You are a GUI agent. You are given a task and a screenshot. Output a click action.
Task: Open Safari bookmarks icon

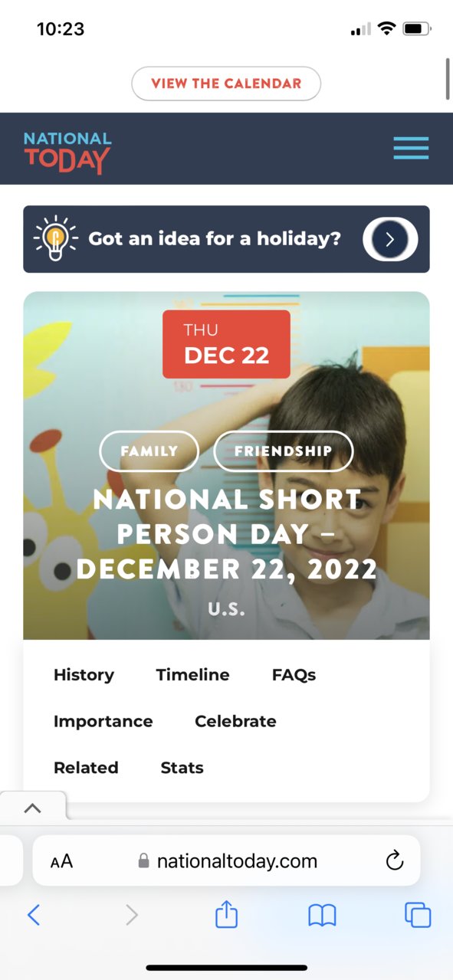coord(322,915)
